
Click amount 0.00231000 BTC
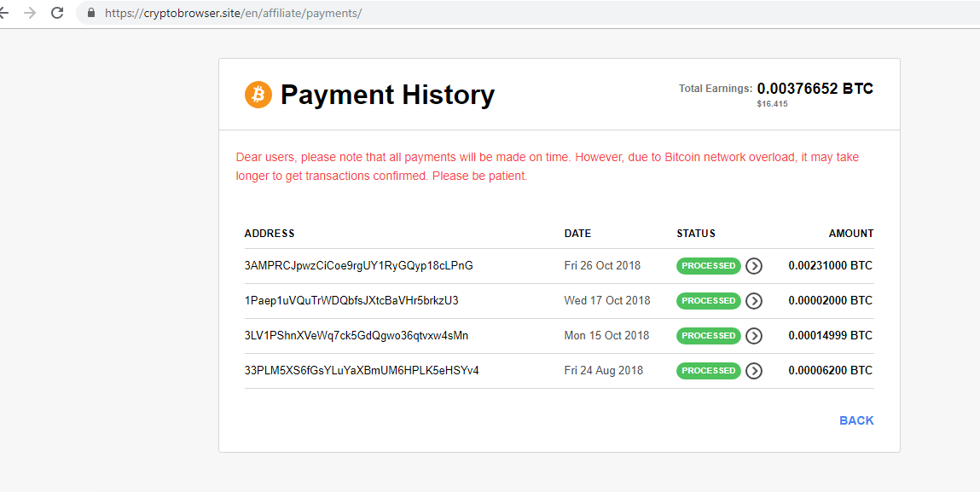coord(831,266)
